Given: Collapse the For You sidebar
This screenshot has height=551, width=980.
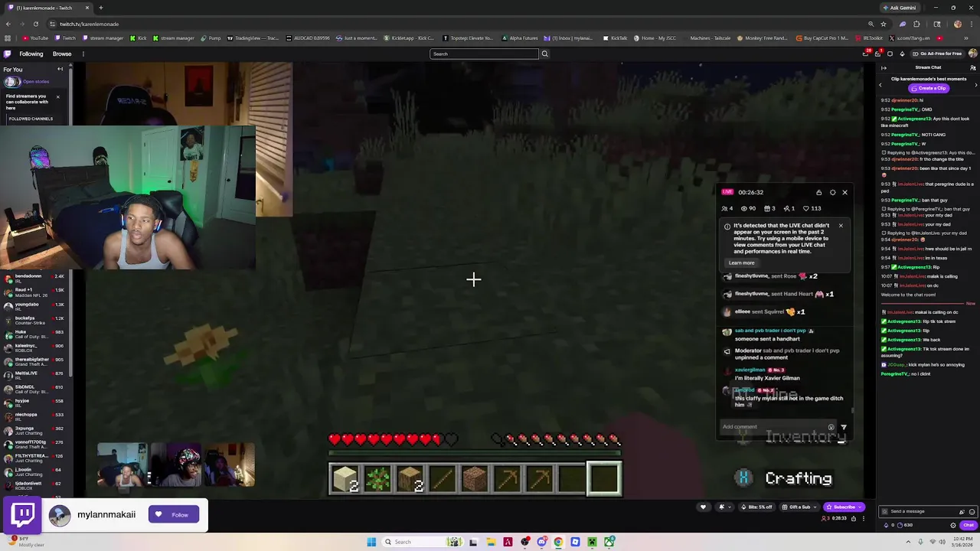Looking at the screenshot, I should (60, 69).
